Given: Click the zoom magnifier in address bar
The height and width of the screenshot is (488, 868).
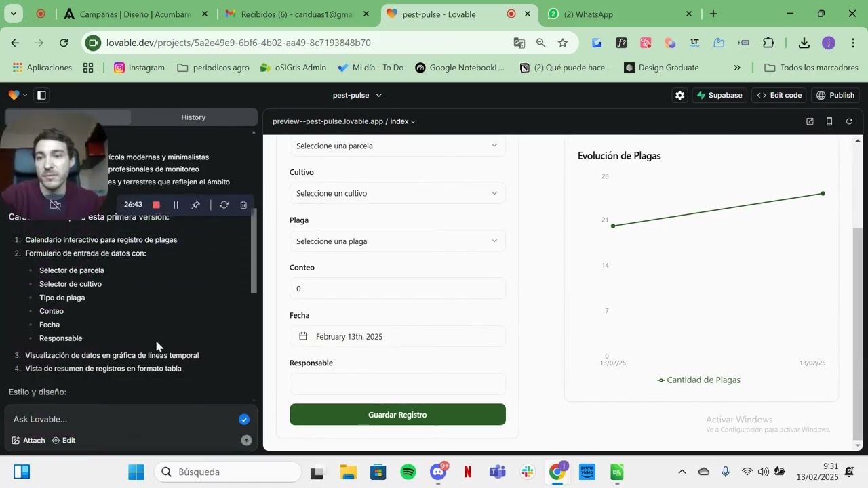Looking at the screenshot, I should pos(541,43).
